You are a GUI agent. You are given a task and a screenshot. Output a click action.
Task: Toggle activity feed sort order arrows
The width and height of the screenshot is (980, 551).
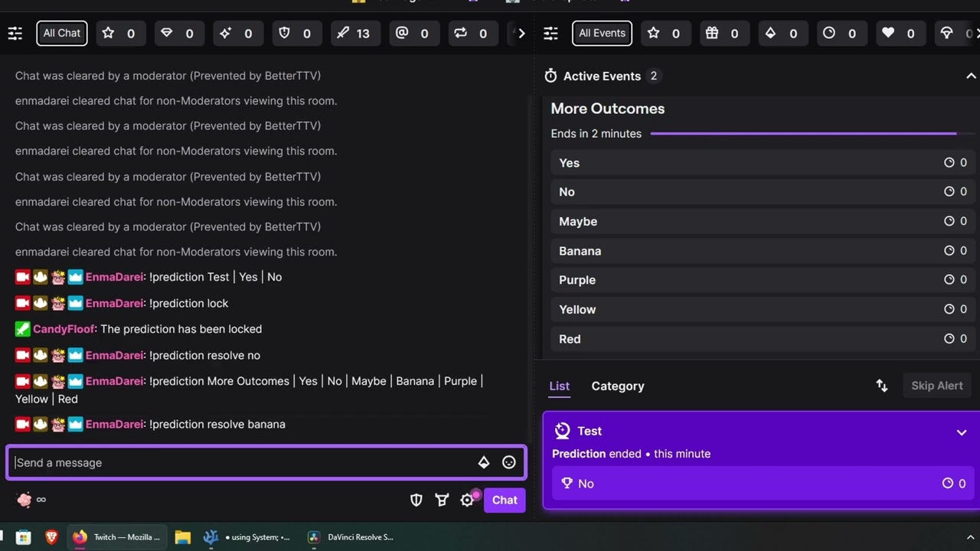pyautogui.click(x=882, y=386)
